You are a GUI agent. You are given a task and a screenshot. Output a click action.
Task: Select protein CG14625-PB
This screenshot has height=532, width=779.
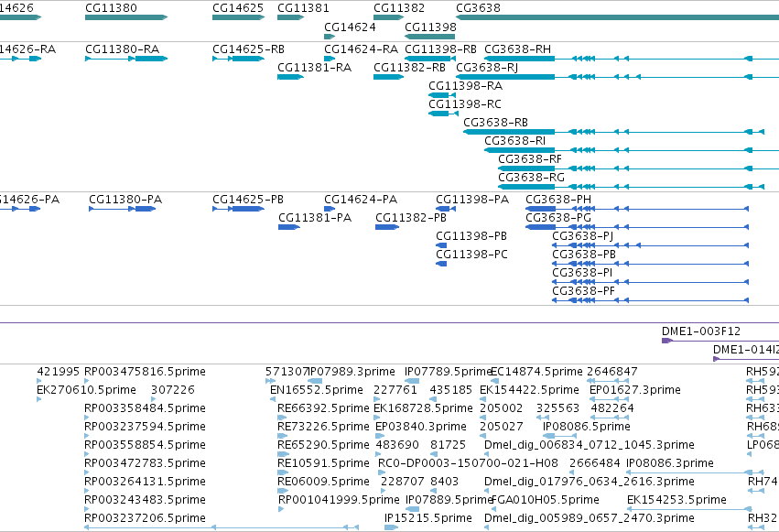(x=248, y=200)
